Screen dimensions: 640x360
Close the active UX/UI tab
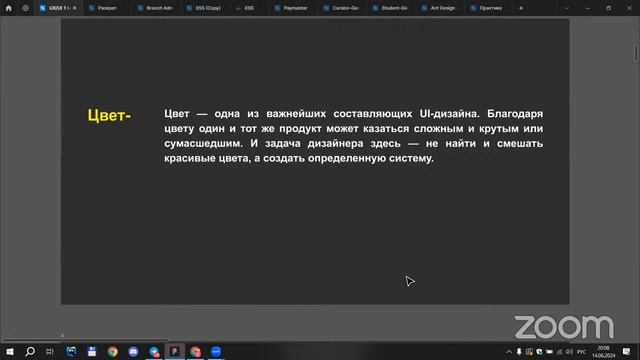(75, 8)
